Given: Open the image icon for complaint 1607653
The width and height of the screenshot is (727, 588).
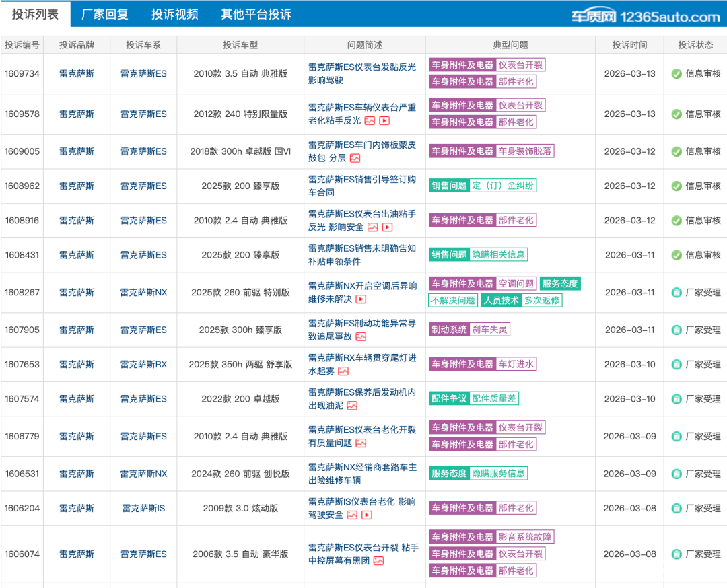Looking at the screenshot, I should (x=343, y=371).
